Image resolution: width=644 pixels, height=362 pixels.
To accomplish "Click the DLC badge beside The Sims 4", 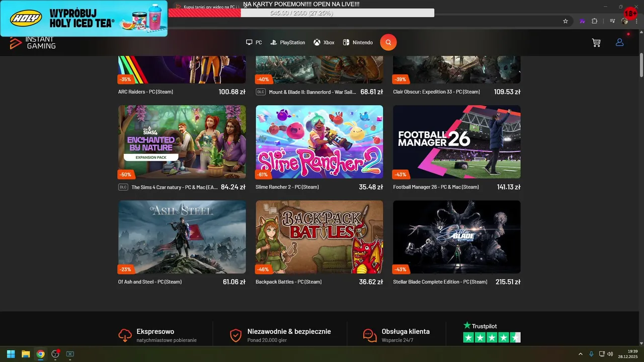I will point(123,187).
